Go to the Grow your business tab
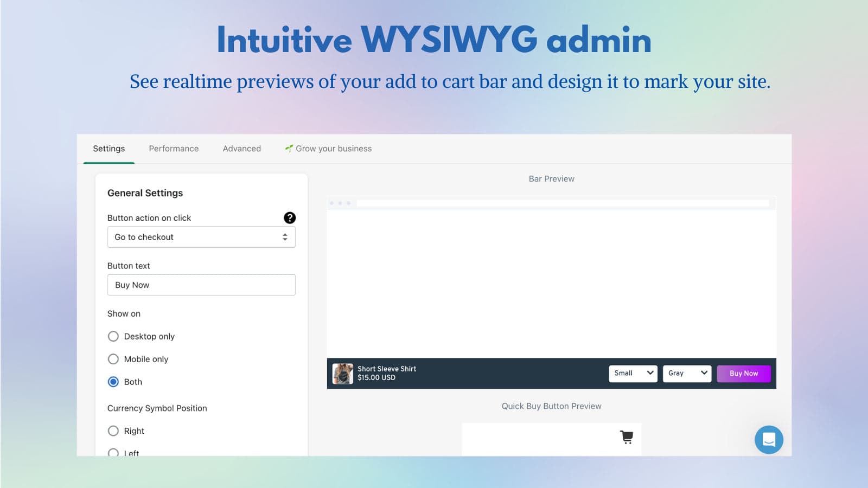Viewport: 868px width, 488px height. [x=334, y=148]
